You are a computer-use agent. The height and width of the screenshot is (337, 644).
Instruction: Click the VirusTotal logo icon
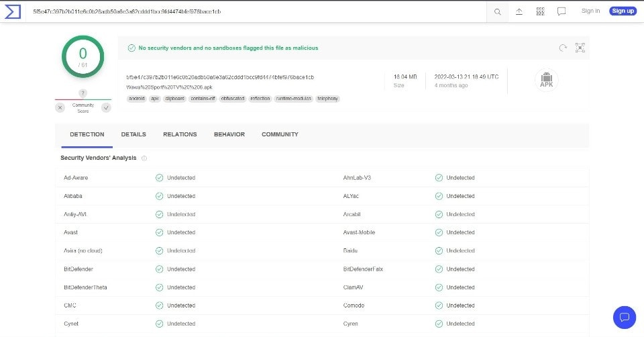13,11
